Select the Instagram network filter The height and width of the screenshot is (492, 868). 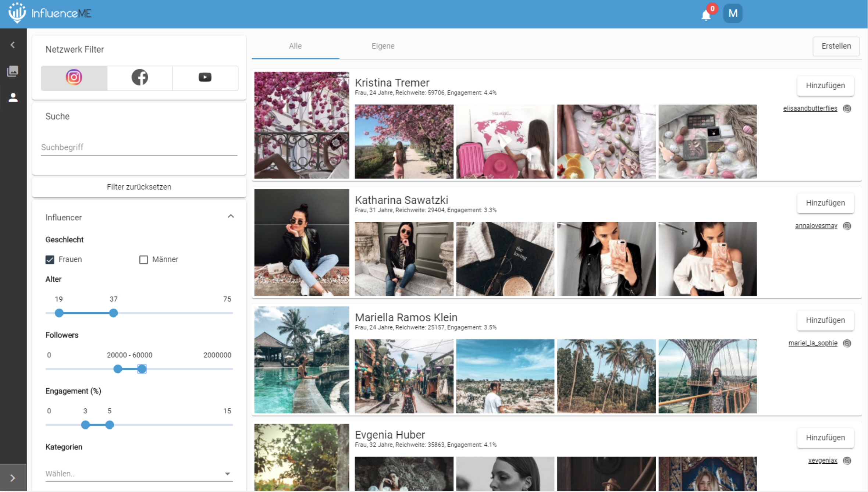pyautogui.click(x=74, y=78)
